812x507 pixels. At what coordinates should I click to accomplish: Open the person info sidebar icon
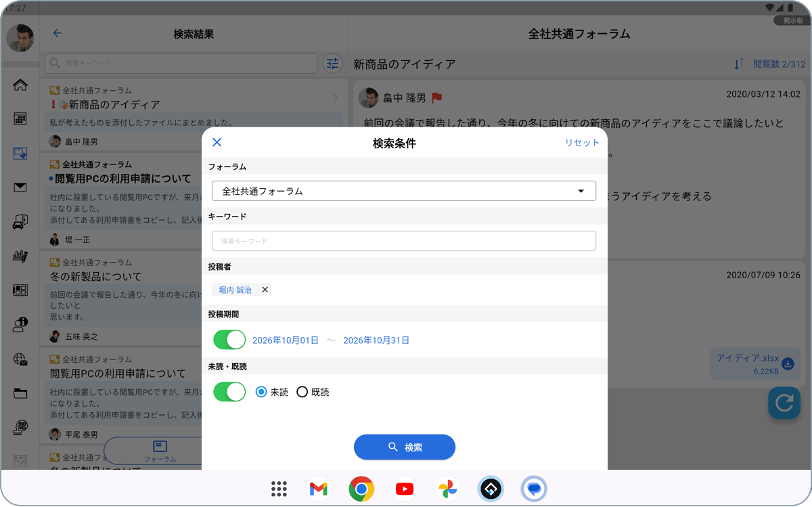[20, 325]
